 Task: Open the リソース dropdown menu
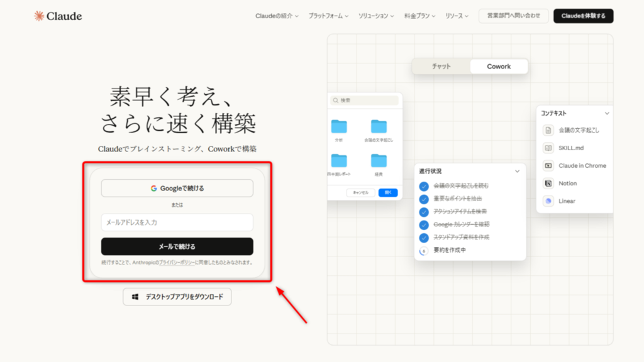[x=457, y=16]
